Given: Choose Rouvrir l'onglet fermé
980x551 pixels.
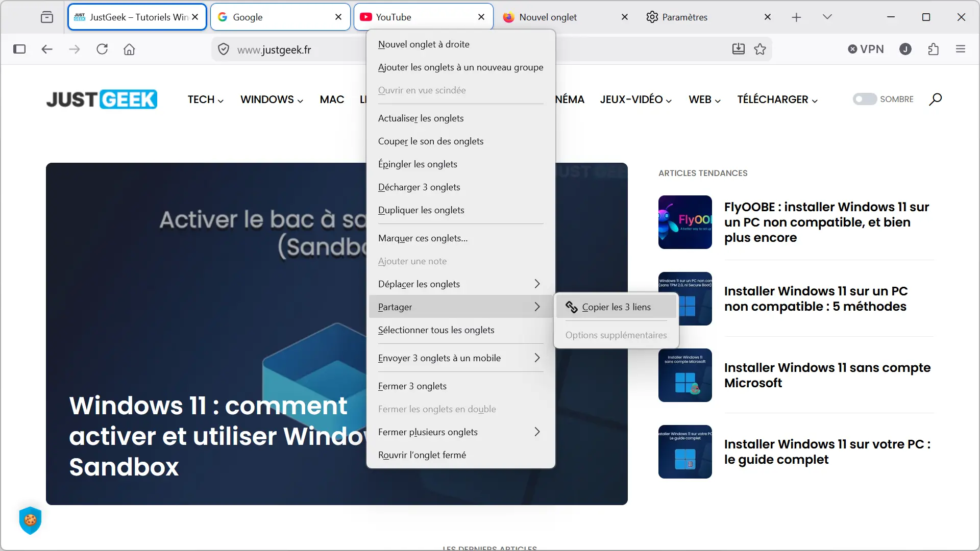Looking at the screenshot, I should tap(460, 455).
